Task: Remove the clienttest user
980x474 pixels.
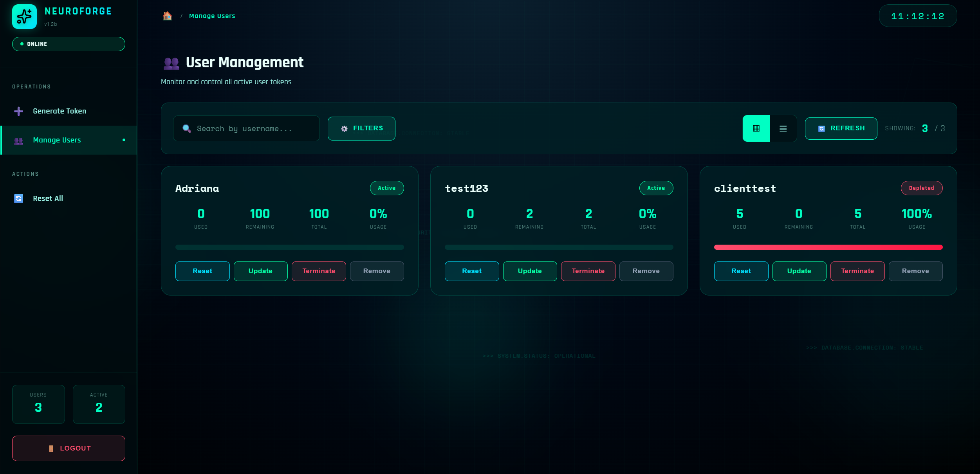Action: click(x=915, y=271)
